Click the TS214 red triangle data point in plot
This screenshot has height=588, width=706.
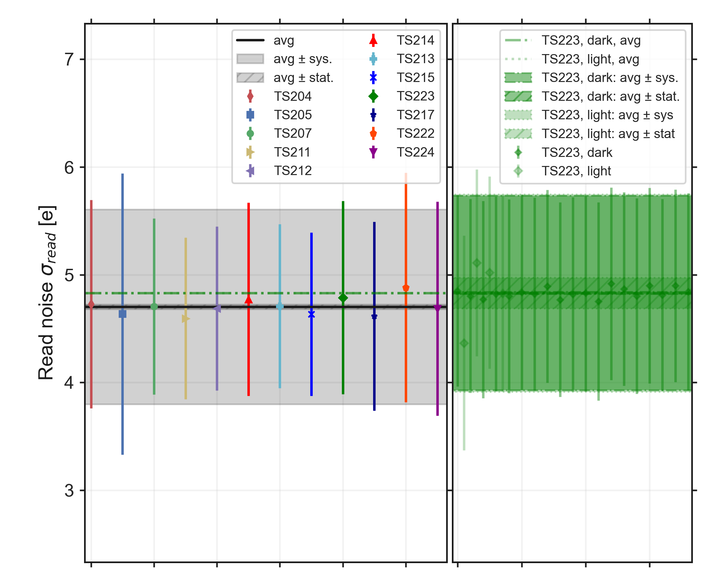pyautogui.click(x=248, y=300)
